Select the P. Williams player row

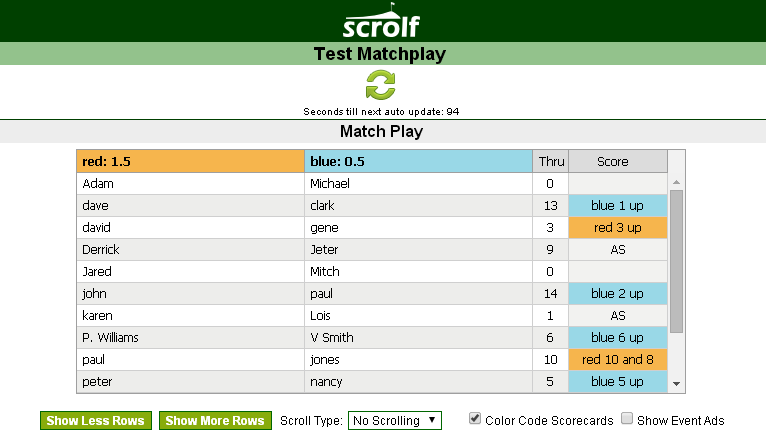click(372, 338)
